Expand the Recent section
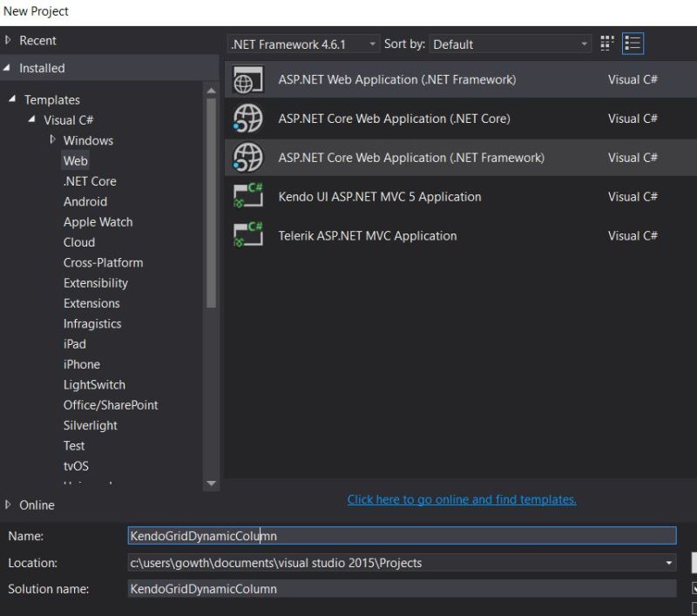697x616 pixels. pos(7,40)
